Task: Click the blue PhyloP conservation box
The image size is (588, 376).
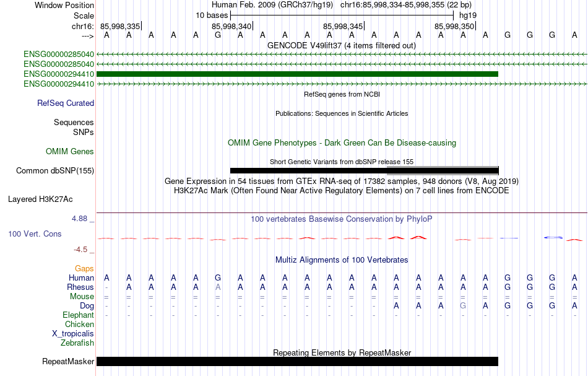Action: [553, 237]
